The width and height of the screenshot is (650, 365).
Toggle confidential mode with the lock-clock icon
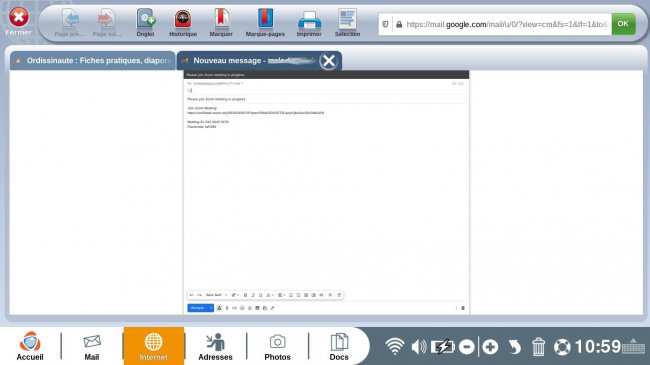pos(265,308)
